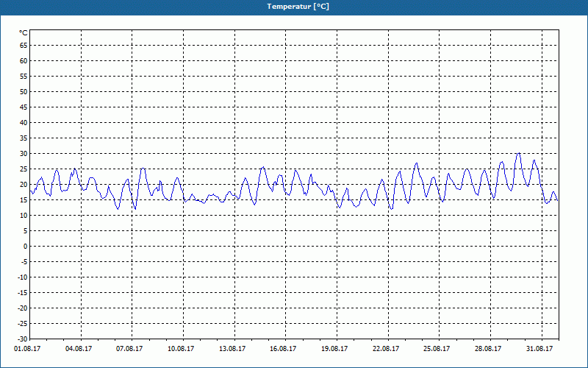Select the 50 label on the temperature axis
588x368 pixels.
23,91
